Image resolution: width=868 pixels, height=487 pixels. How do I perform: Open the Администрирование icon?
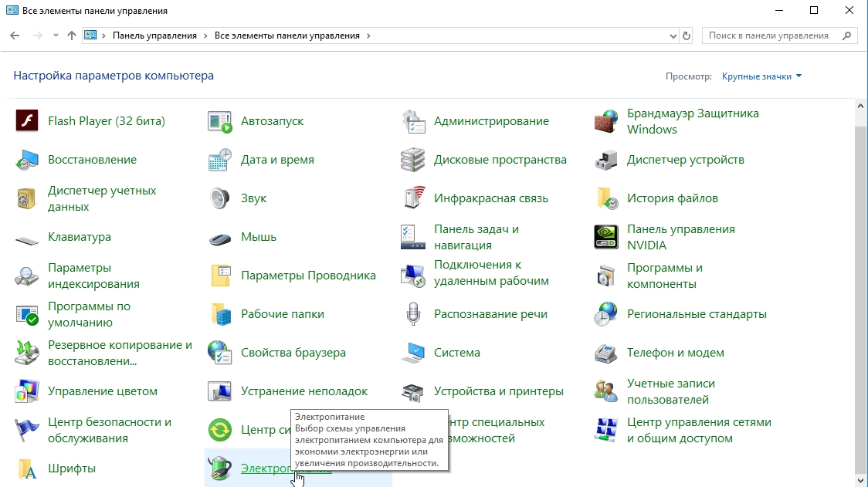point(413,120)
